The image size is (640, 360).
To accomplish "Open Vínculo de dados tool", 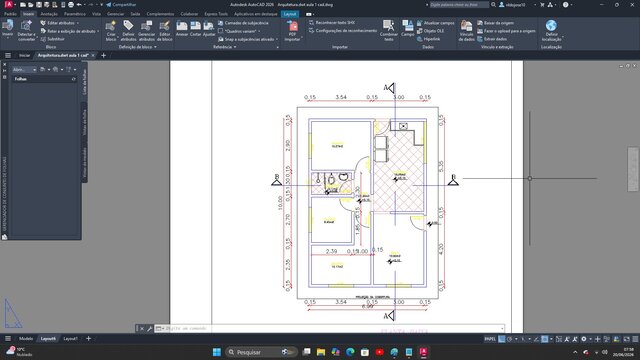I will pos(466,31).
